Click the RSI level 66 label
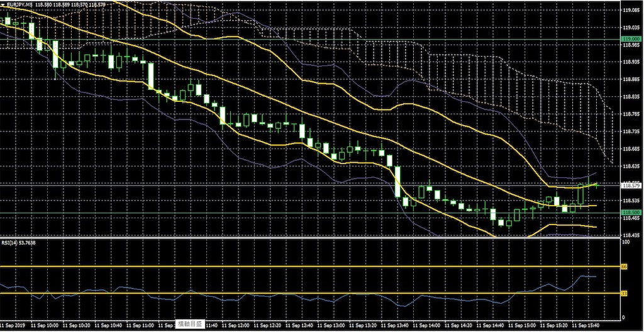 coord(624,267)
